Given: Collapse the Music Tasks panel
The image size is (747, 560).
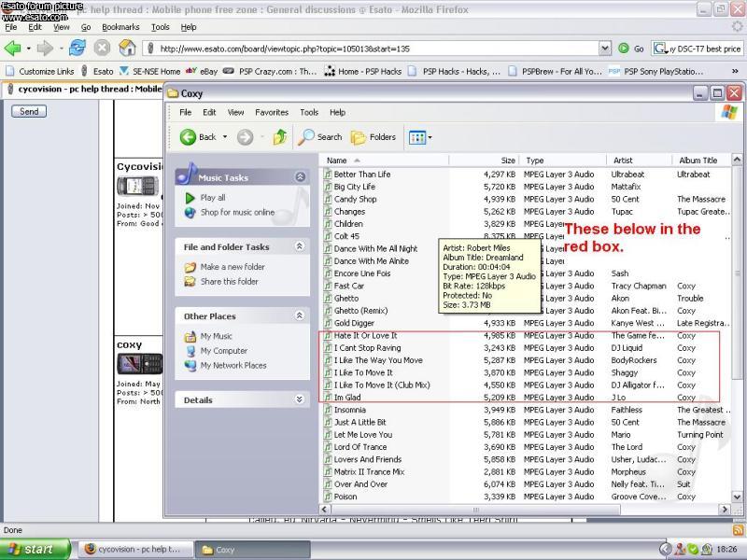Looking at the screenshot, I should tap(300, 177).
